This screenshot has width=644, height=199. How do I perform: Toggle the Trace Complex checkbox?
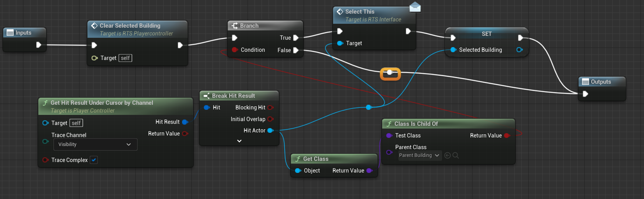[x=94, y=160]
